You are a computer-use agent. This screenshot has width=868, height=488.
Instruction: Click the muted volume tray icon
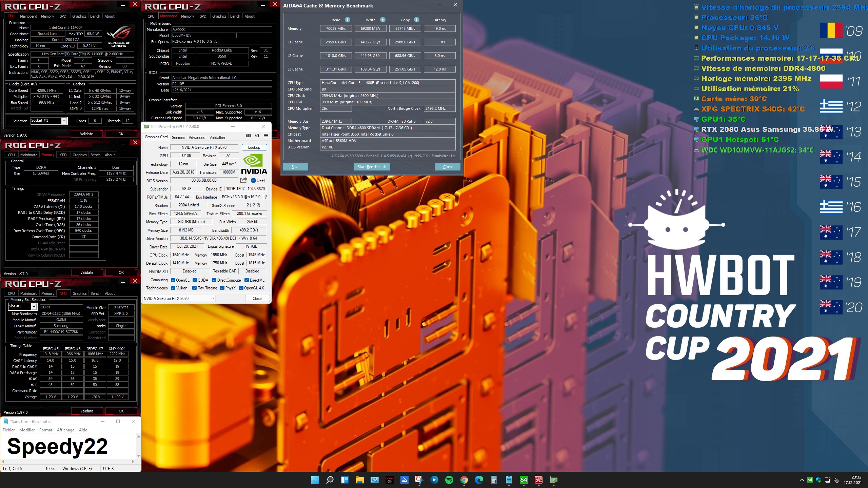pos(836,480)
